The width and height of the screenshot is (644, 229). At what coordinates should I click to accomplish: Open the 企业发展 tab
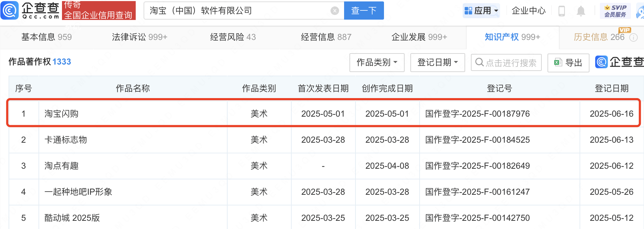(419, 37)
